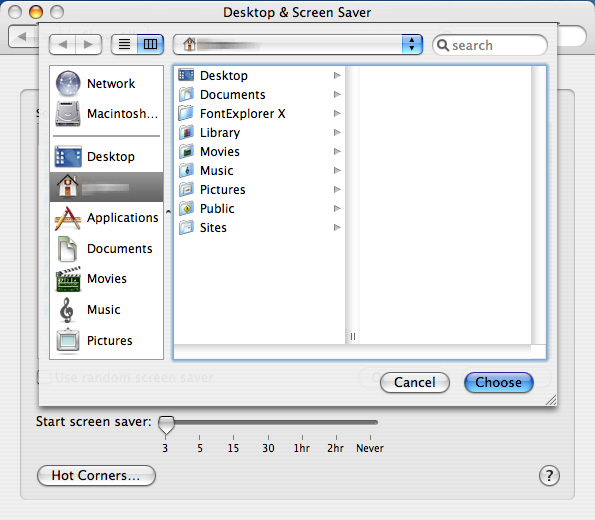The image size is (595, 520).
Task: Open help with the question mark button
Action: 549,475
